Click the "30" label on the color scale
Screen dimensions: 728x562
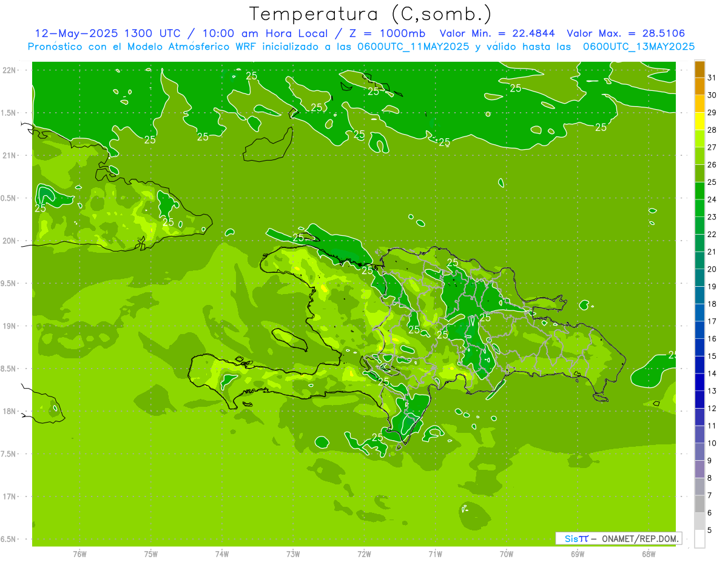(x=712, y=95)
